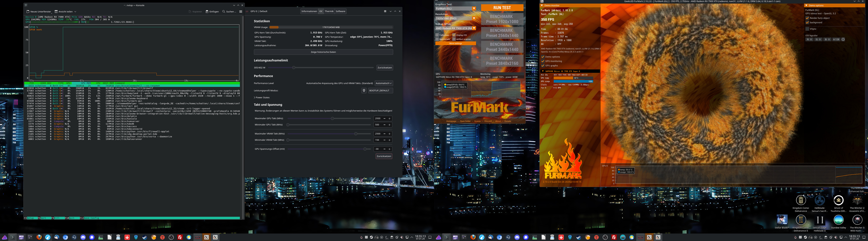This screenshot has width=868, height=241.
Task: Uncheck GPU monitoring in Demo monitor
Action: click(543, 61)
